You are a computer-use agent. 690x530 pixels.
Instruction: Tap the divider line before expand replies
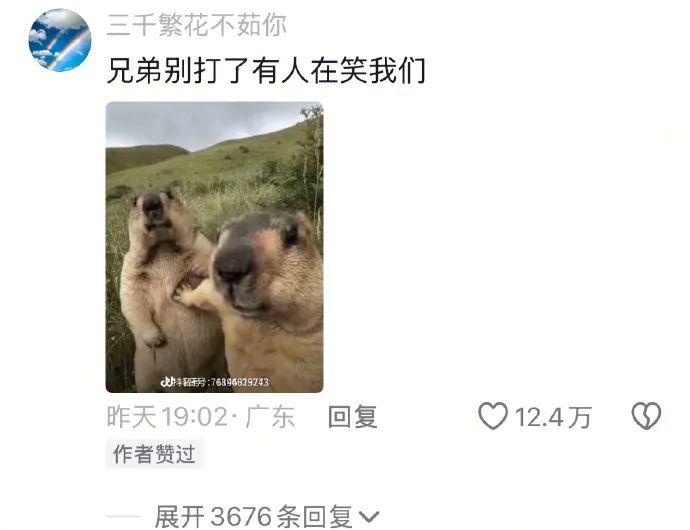coord(124,517)
